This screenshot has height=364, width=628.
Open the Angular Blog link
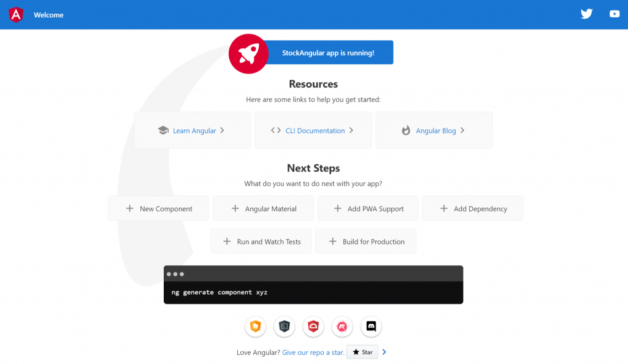pyautogui.click(x=436, y=131)
